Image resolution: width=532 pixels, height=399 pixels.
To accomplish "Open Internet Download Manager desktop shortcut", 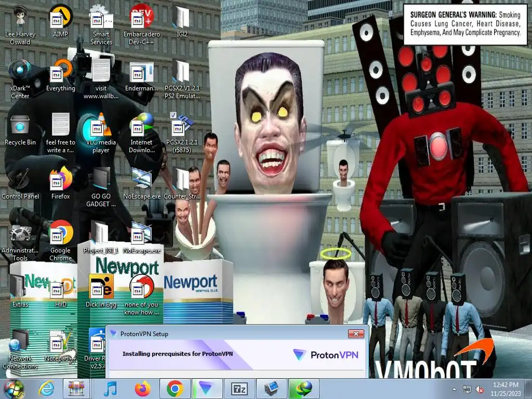I will pyautogui.click(x=141, y=133).
